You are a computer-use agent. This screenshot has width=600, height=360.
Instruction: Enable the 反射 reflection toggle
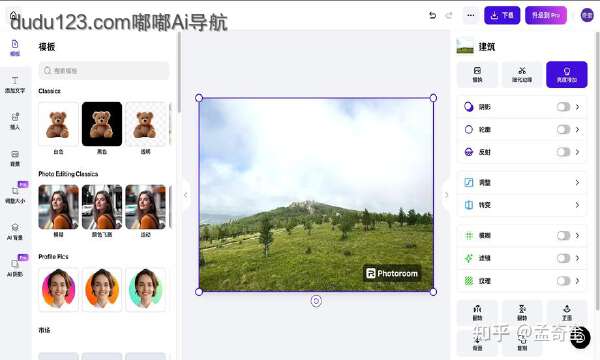click(x=563, y=152)
